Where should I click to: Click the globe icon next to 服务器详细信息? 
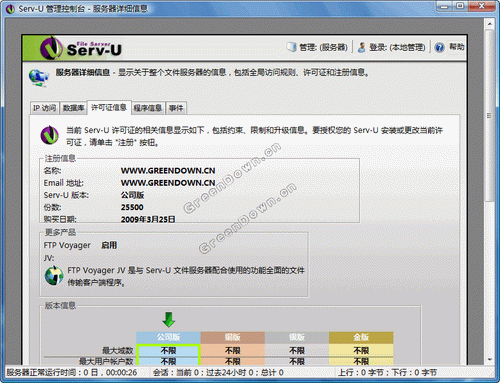39,77
